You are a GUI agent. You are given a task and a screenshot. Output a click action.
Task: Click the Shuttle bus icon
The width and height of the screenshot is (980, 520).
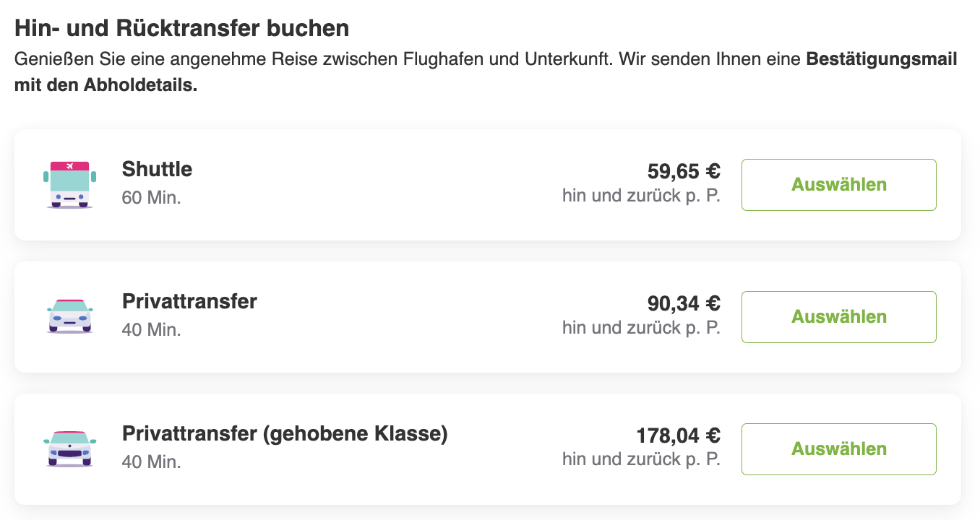point(69,185)
